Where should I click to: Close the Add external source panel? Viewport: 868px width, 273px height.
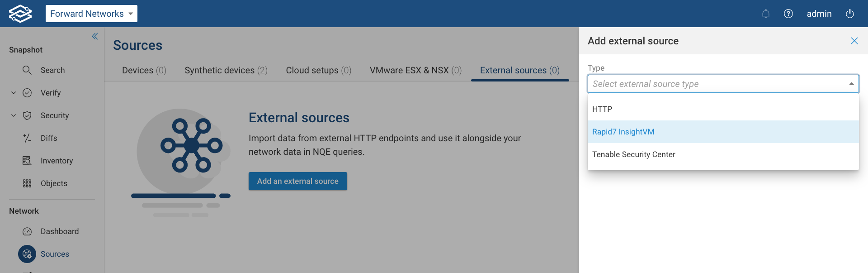coord(854,41)
